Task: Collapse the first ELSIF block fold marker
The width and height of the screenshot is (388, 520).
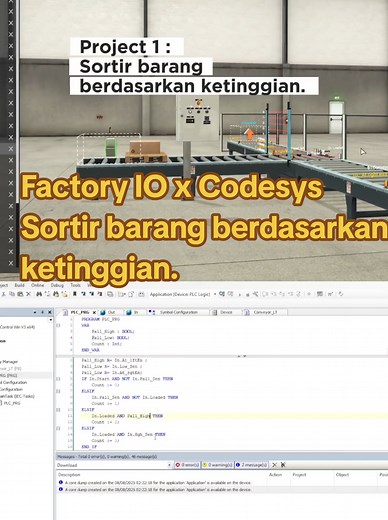Action: 58,391
